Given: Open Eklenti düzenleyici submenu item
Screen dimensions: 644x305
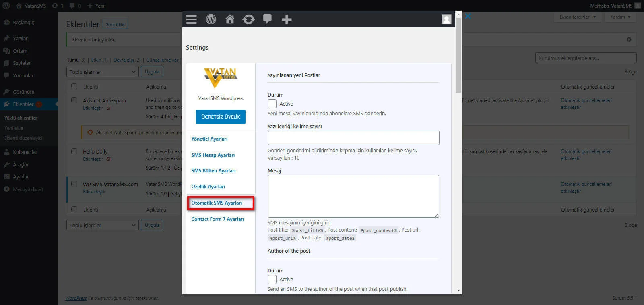Looking at the screenshot, I should tap(23, 138).
